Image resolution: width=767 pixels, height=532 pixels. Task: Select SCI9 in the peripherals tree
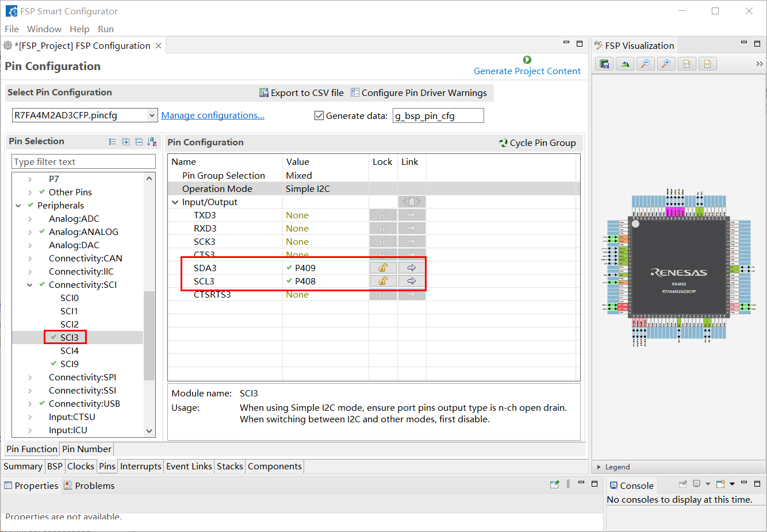[70, 364]
